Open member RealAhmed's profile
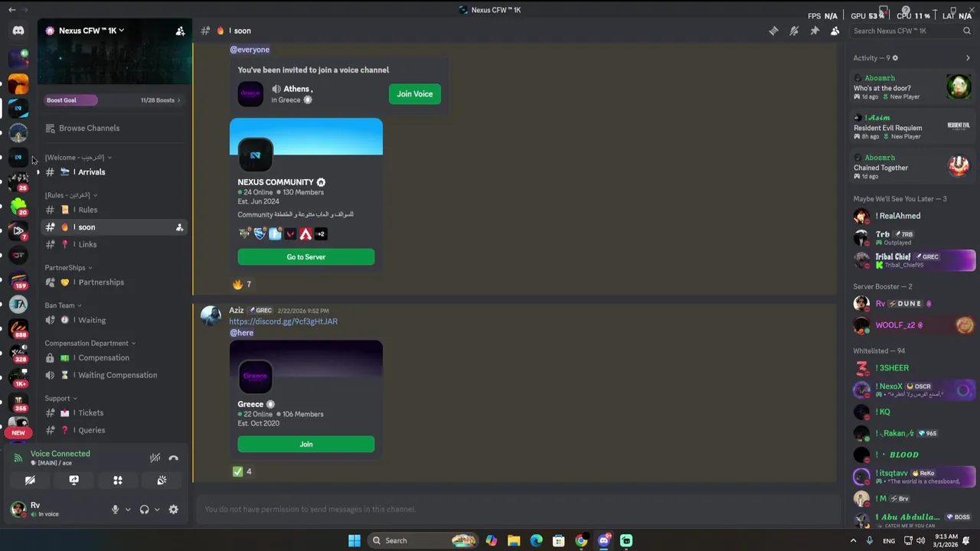The width and height of the screenshot is (980, 551). 913,217
